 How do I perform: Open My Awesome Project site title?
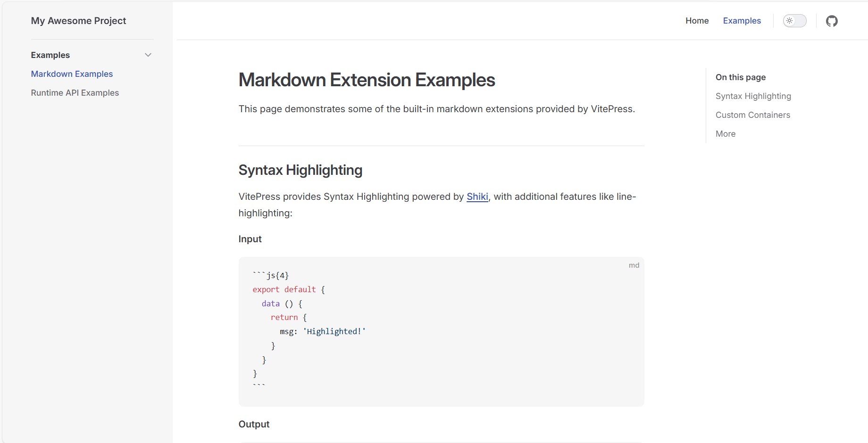(78, 21)
